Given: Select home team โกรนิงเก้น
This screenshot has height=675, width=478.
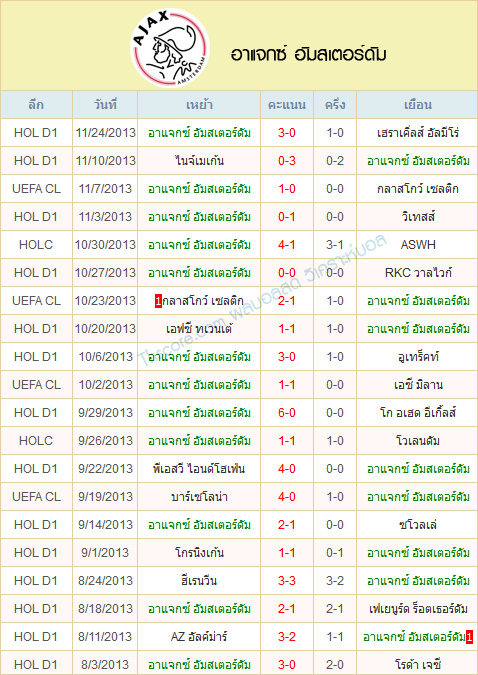Looking at the screenshot, I should click(199, 552).
